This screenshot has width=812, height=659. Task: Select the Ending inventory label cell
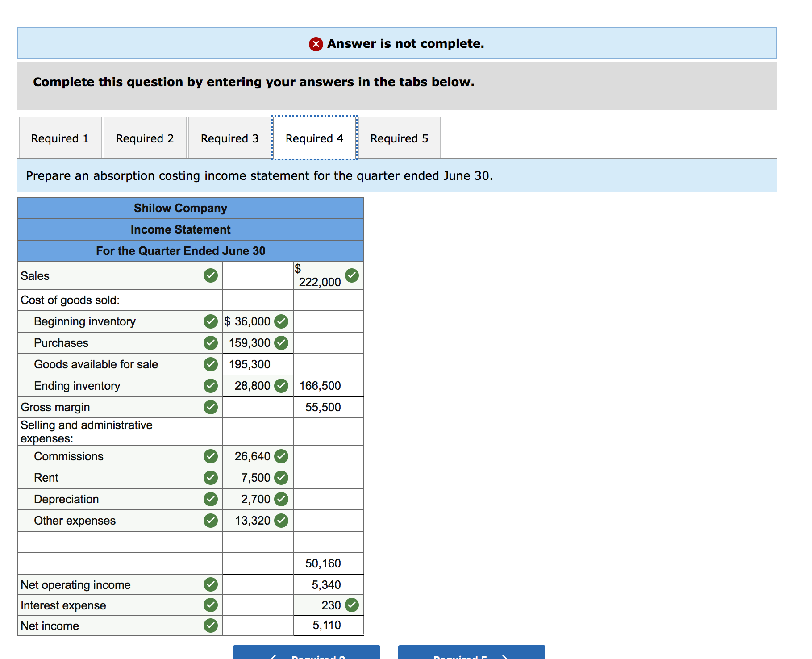[x=120, y=386]
